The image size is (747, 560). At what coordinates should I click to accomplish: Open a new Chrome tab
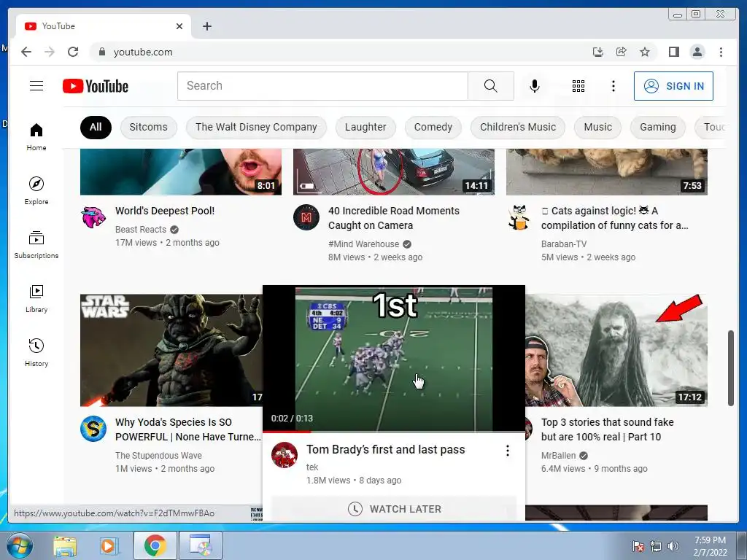pyautogui.click(x=206, y=26)
